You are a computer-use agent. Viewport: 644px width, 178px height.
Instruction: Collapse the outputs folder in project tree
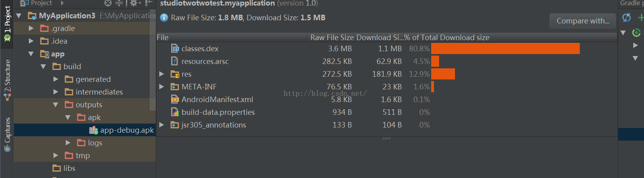click(x=55, y=105)
